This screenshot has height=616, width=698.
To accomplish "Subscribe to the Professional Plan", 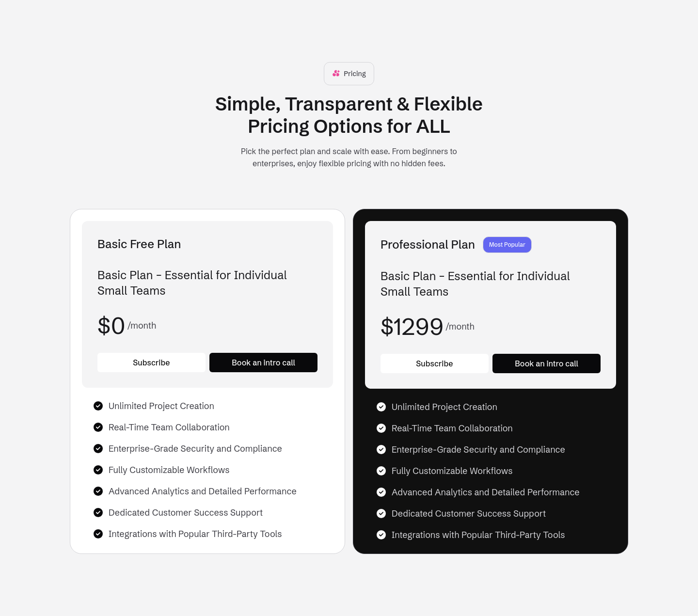I will tap(434, 363).
